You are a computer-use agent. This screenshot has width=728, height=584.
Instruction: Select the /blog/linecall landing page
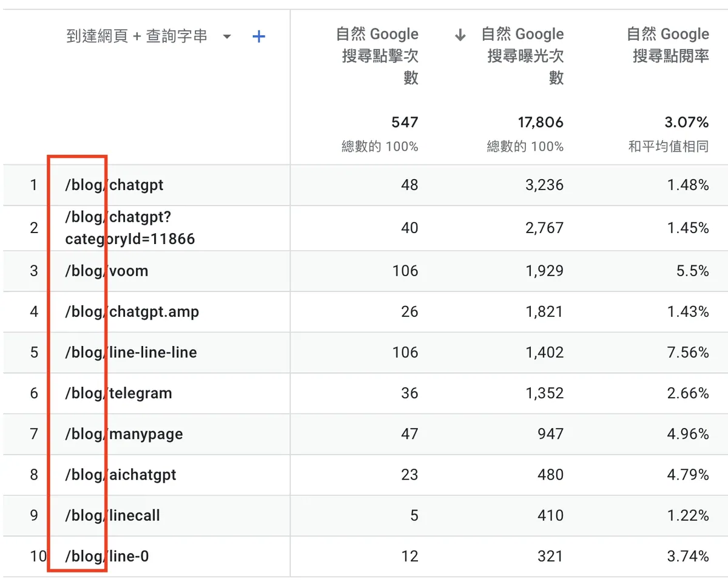click(113, 515)
